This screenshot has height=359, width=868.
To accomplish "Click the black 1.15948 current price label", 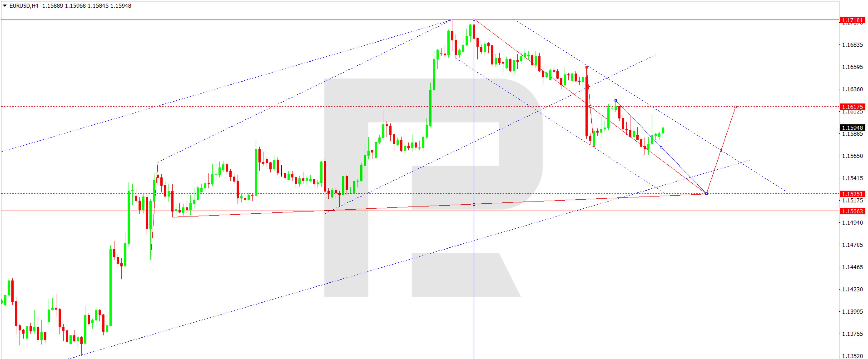I will (x=852, y=128).
